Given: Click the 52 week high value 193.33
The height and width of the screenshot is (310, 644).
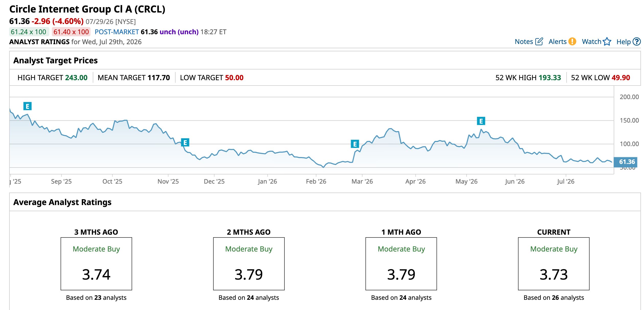Looking at the screenshot, I should click(550, 78).
